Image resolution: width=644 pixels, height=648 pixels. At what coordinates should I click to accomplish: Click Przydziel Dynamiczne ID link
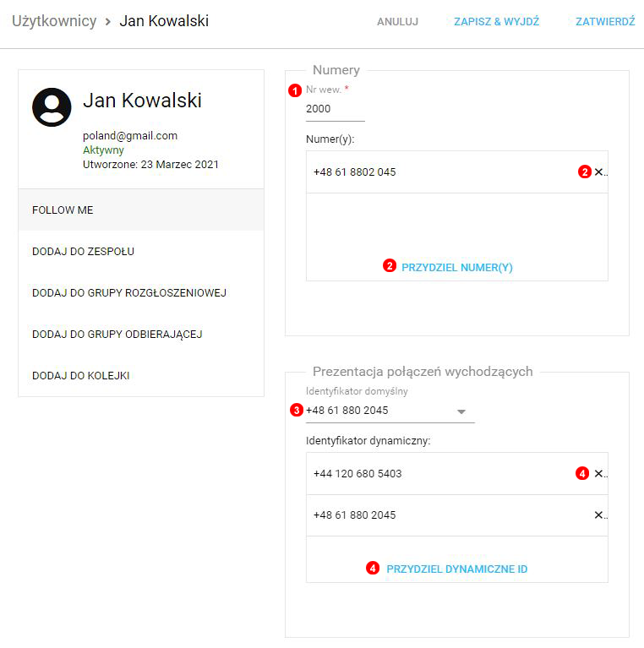point(456,569)
